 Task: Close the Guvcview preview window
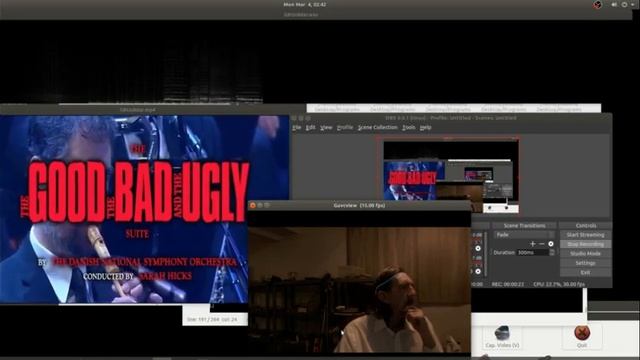(253, 205)
